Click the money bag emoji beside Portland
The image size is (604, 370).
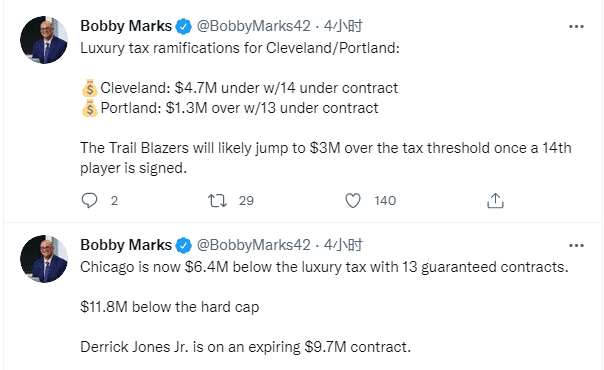[90, 108]
